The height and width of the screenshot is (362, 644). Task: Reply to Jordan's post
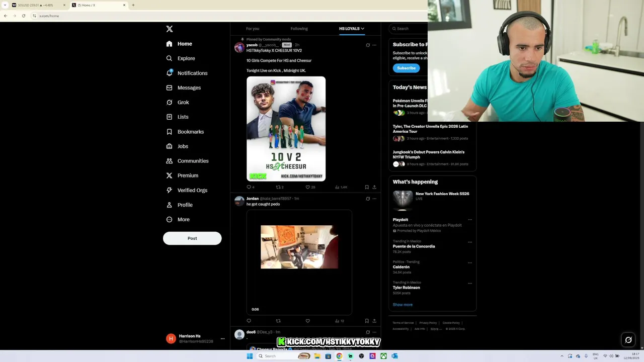pos(249,321)
